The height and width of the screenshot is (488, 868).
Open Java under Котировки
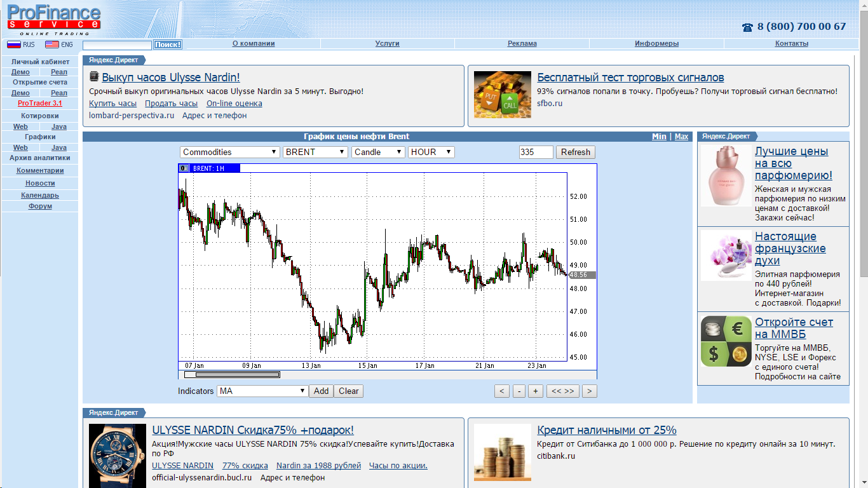pyautogui.click(x=59, y=126)
